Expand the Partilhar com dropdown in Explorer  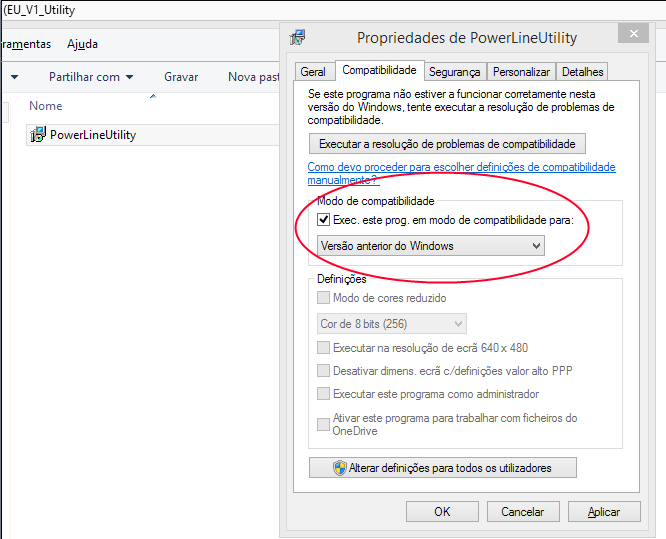click(91, 77)
